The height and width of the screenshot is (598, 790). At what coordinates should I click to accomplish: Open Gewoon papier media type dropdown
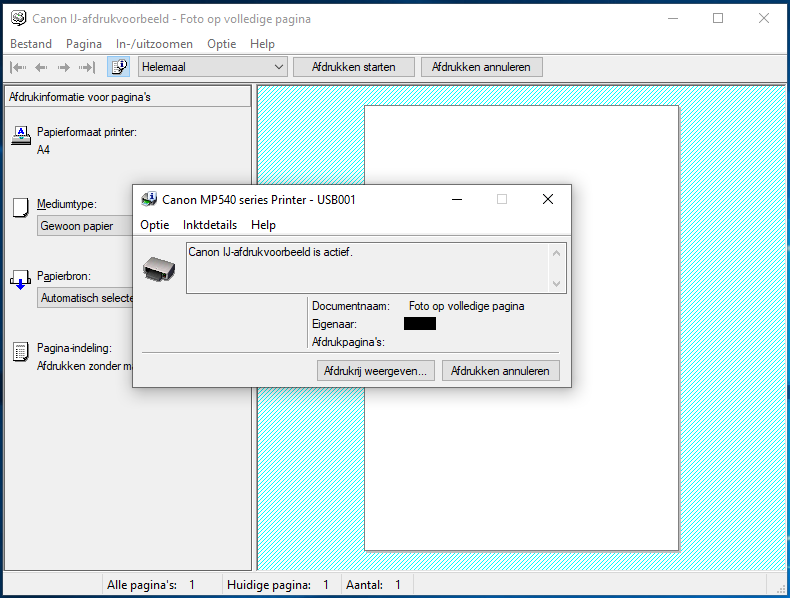click(x=85, y=226)
